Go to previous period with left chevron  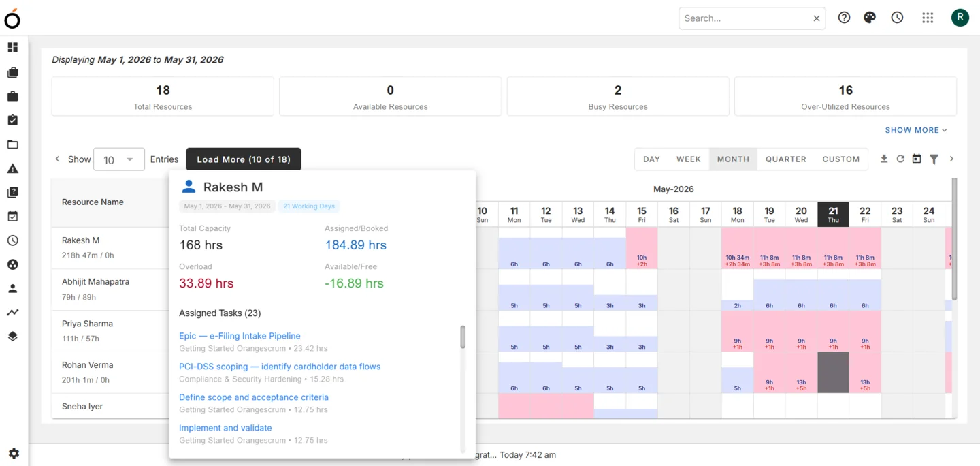57,159
